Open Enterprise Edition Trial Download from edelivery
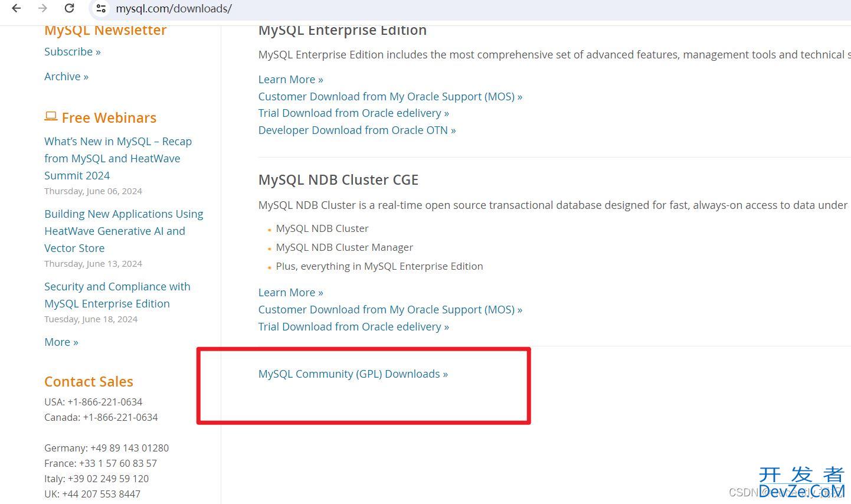The height and width of the screenshot is (504, 851). [x=354, y=113]
